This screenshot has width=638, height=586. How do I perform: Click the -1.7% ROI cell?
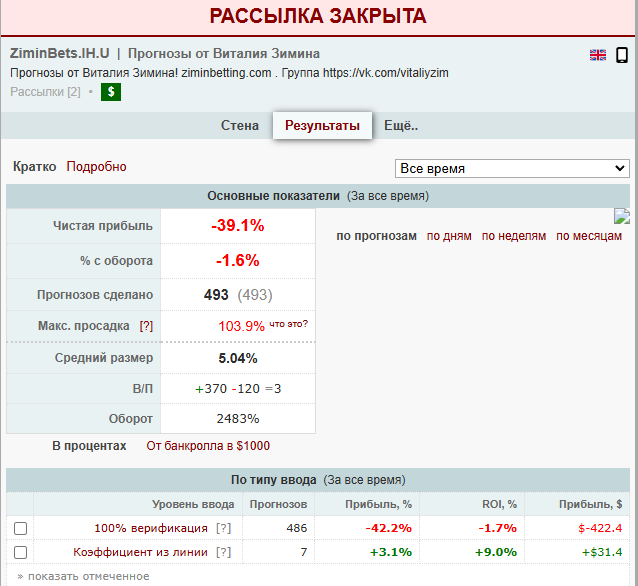497,528
